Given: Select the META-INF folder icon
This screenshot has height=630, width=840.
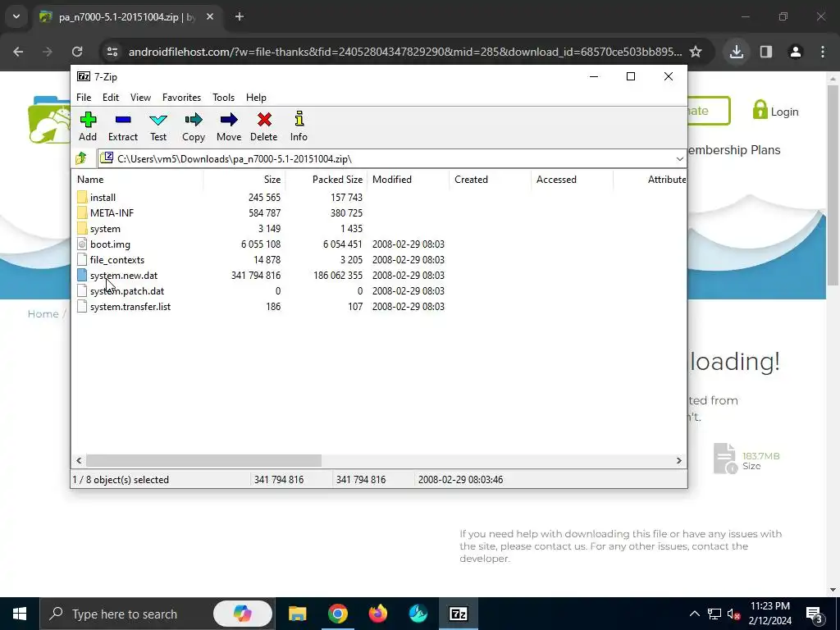Looking at the screenshot, I should 82,212.
